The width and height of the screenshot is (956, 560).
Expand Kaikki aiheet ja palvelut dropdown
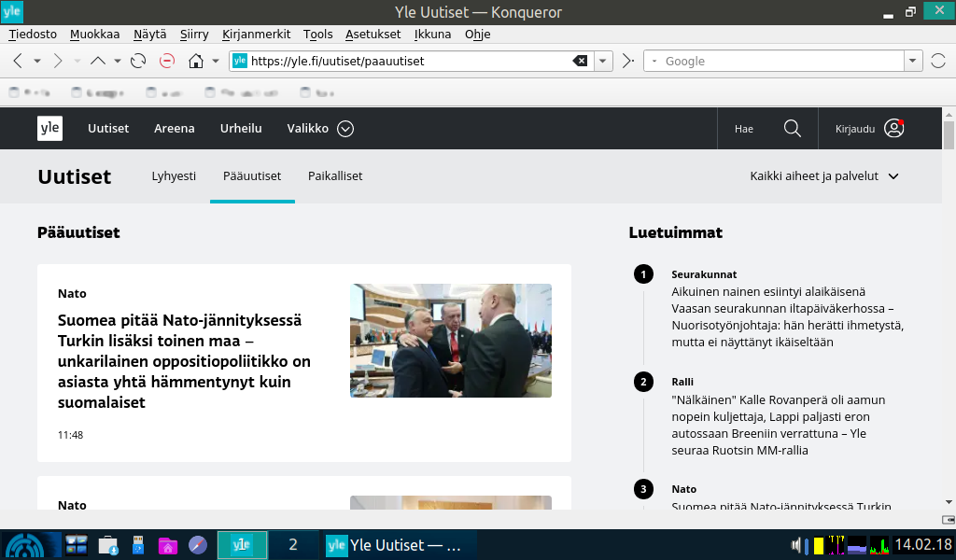point(824,176)
